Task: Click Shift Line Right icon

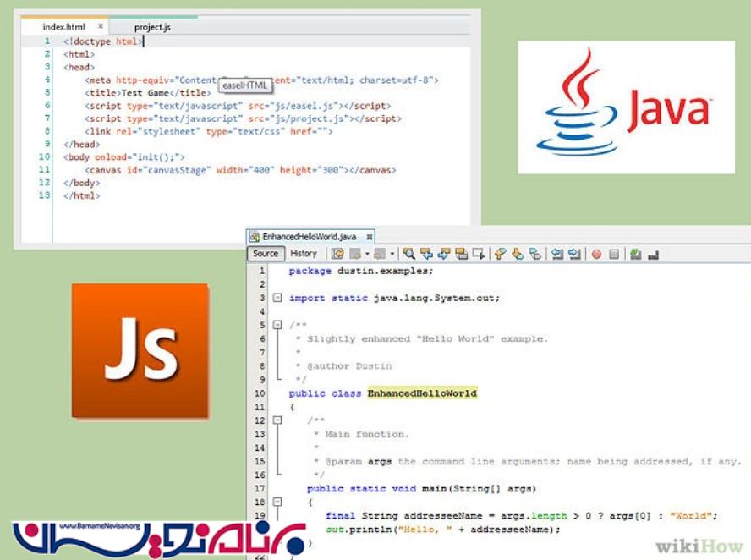Action: (x=574, y=254)
